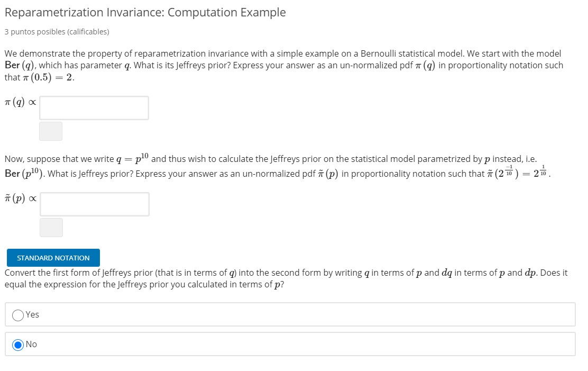This screenshot has width=588, height=371.
Task: Click the gray square under the first answer field
Action: [51, 131]
